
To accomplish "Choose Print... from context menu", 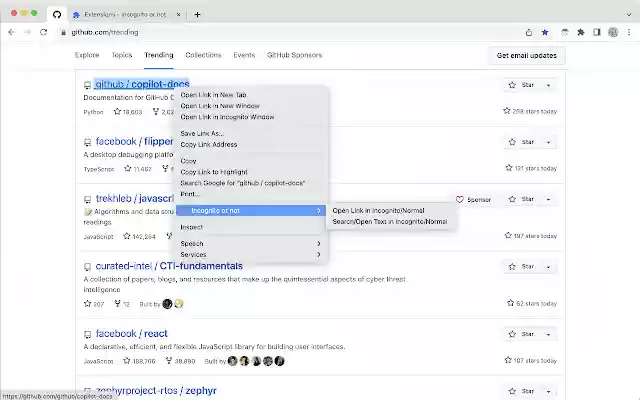I will (251, 194).
